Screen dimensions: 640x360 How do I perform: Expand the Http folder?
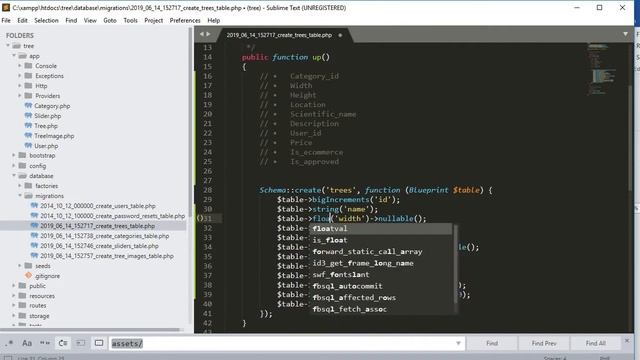(x=19, y=86)
